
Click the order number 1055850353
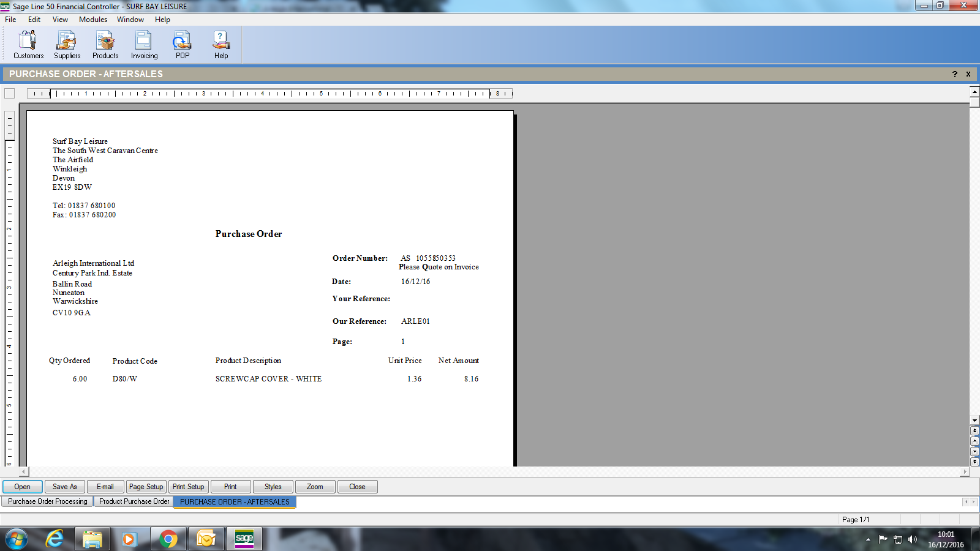pos(435,258)
